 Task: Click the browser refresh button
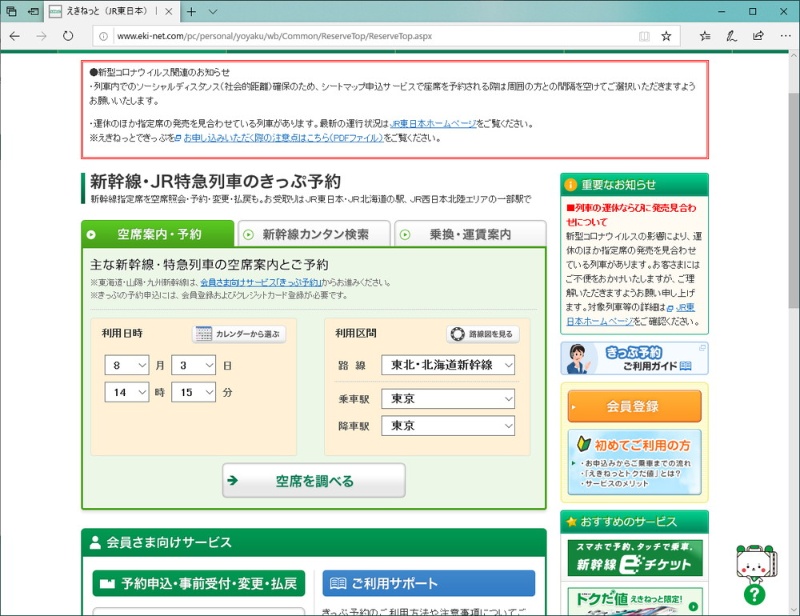pyautogui.click(x=68, y=35)
